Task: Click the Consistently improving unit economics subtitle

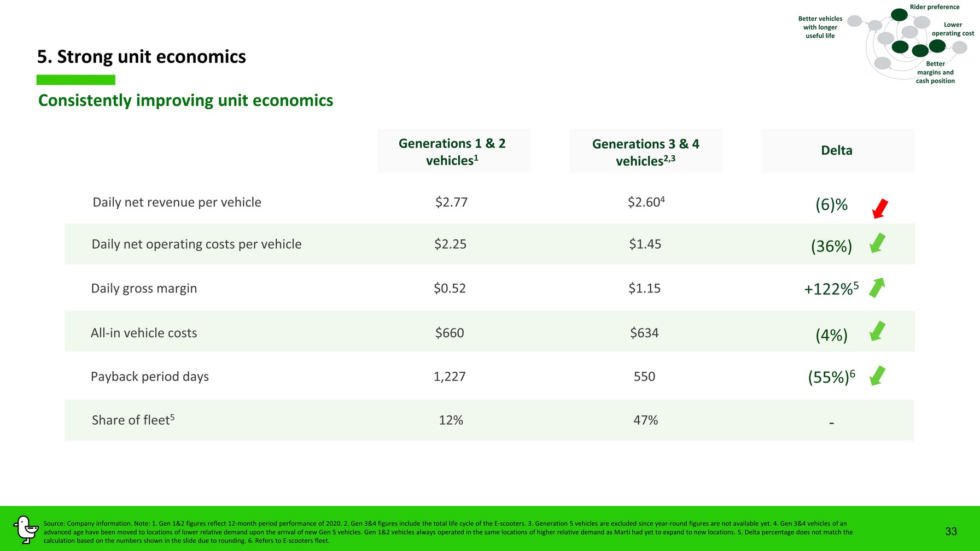Action: tap(185, 101)
